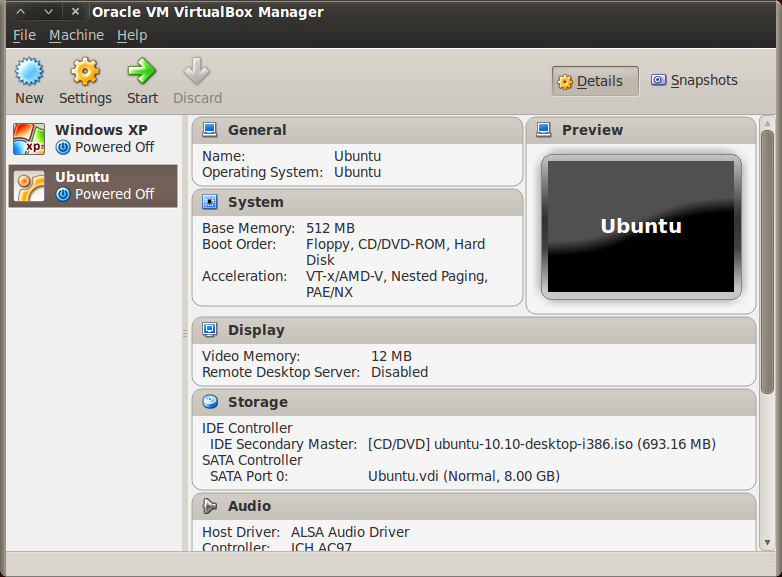This screenshot has width=782, height=577.
Task: Click Windows XP power state icon
Action: coord(63,147)
